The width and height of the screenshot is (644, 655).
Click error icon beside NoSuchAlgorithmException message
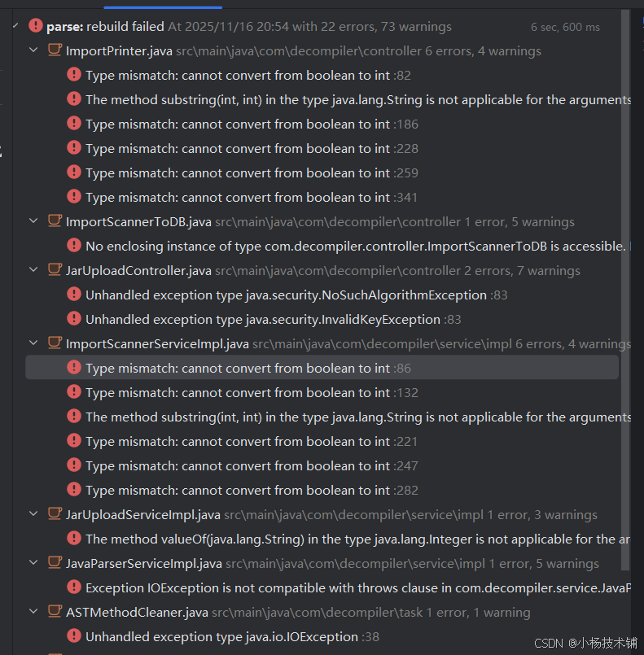74,294
